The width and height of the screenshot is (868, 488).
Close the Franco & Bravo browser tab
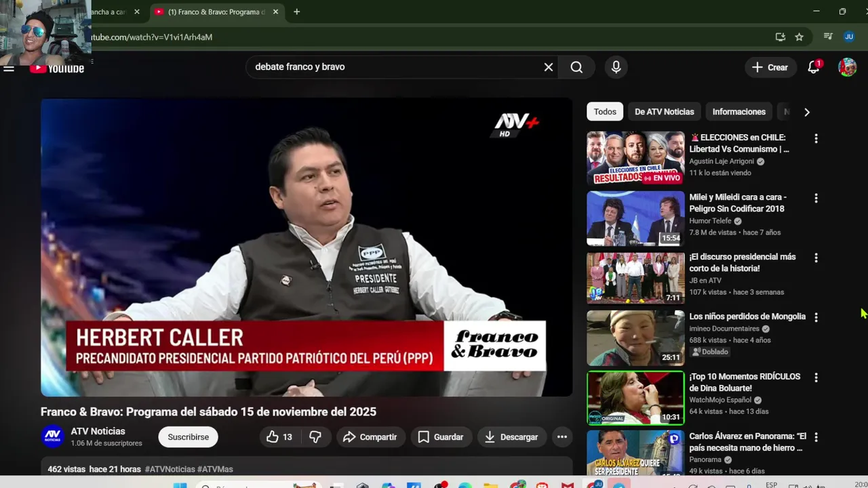[x=275, y=12]
